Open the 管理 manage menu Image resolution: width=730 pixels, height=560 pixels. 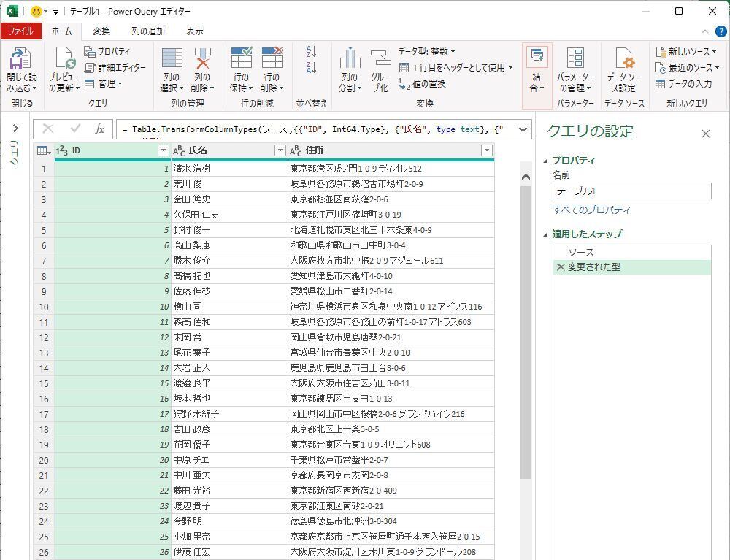coord(104,84)
